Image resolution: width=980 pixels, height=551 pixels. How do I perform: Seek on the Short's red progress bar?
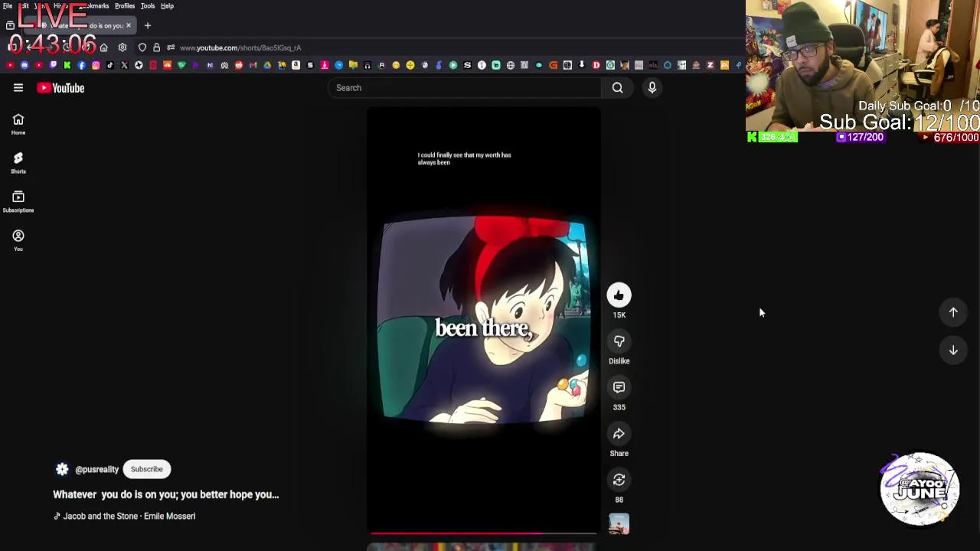click(483, 533)
